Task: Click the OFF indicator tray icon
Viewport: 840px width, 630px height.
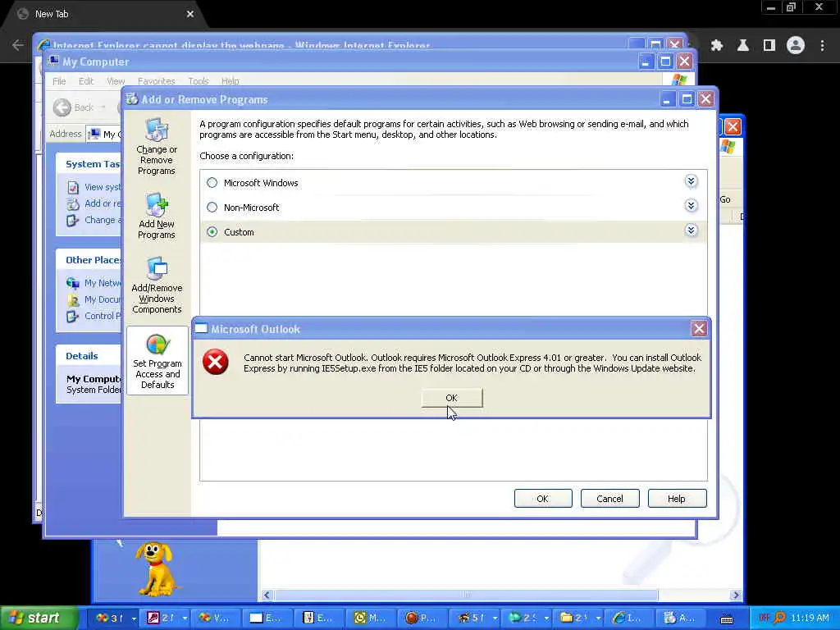Action: pos(764,617)
